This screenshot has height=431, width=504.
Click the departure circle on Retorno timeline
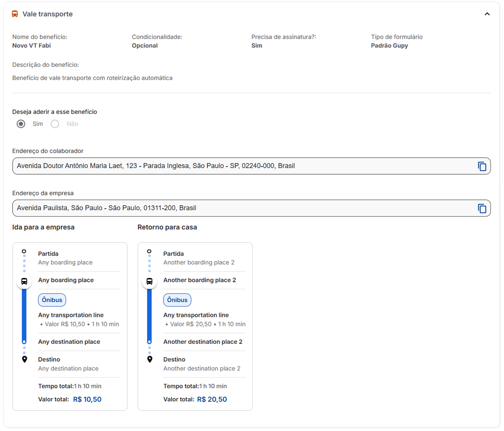[x=149, y=251]
